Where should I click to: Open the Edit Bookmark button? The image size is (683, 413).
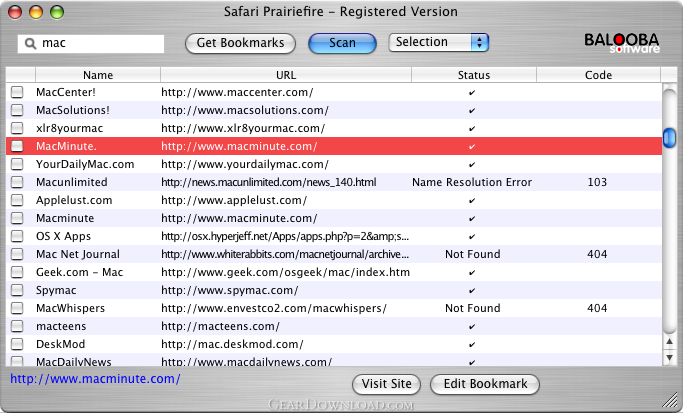(x=485, y=384)
